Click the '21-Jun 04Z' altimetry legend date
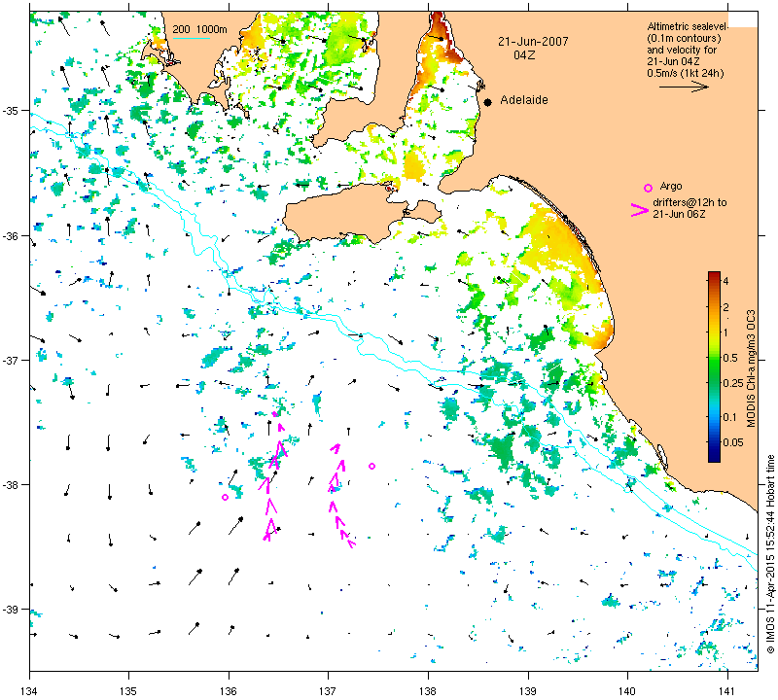Image resolution: width=778 pixels, height=700 pixels. [673, 61]
